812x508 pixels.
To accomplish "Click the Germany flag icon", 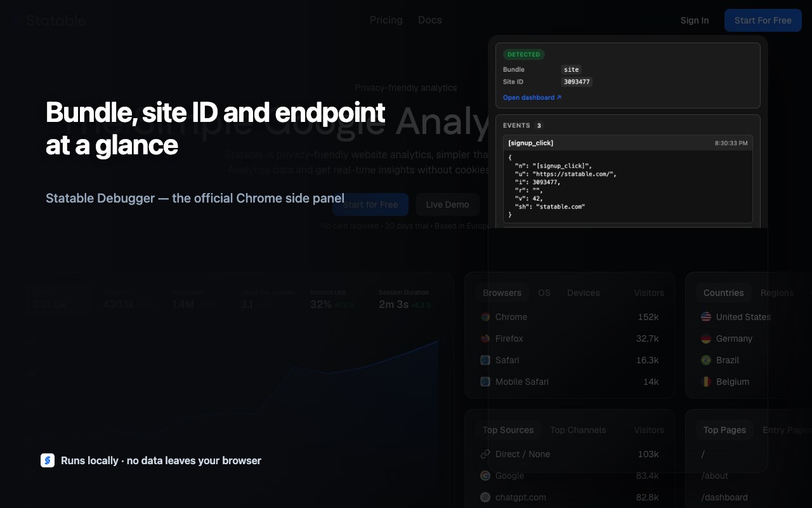I will click(706, 338).
